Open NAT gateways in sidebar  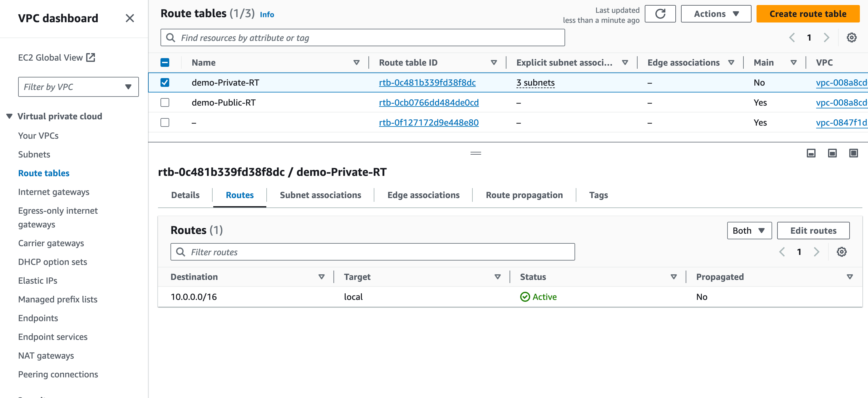point(46,356)
